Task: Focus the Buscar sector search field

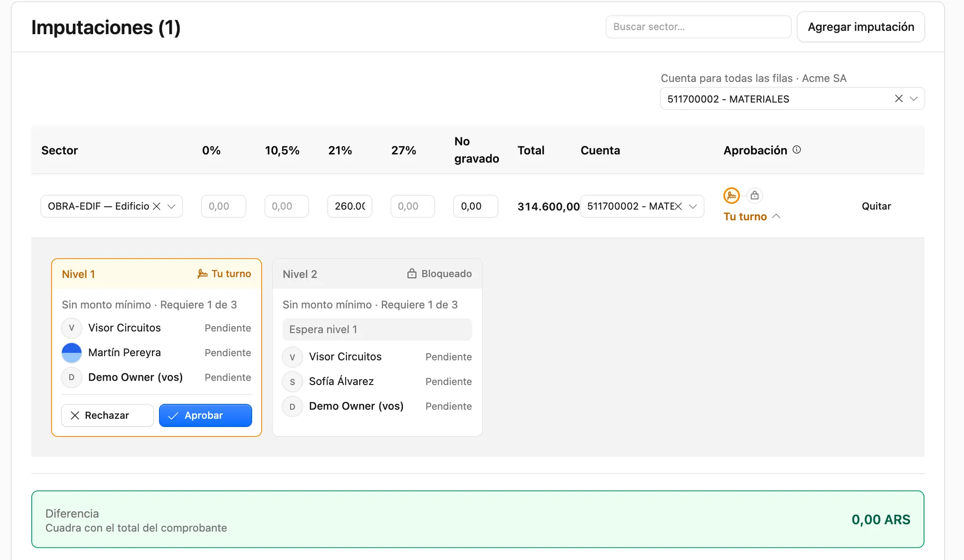Action: (698, 27)
